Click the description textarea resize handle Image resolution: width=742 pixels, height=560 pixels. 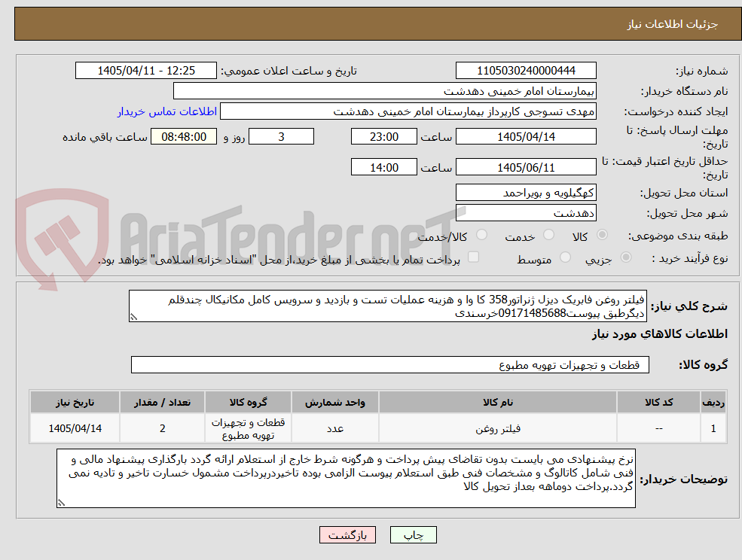pos(134,317)
